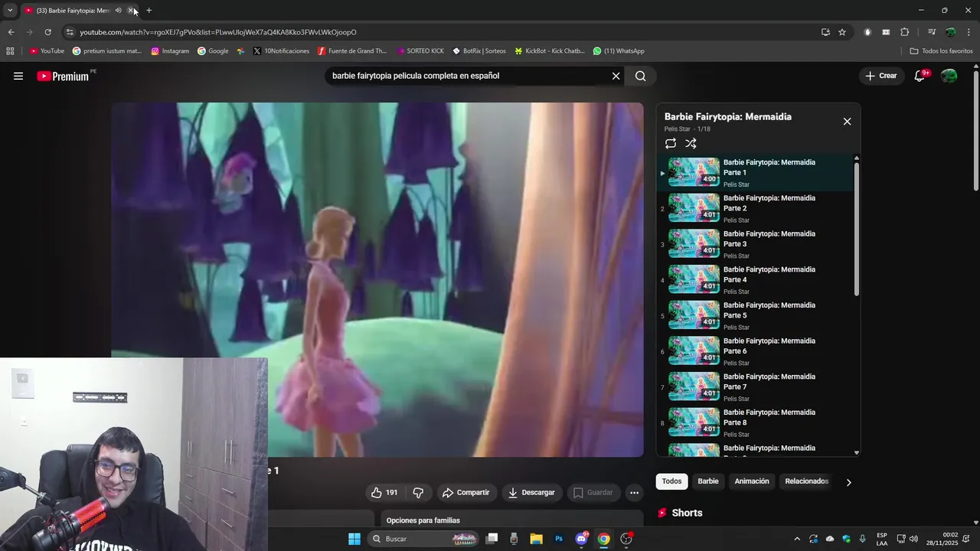Open the 10Notificaciones bookmark
980x551 pixels.
[x=281, y=51]
